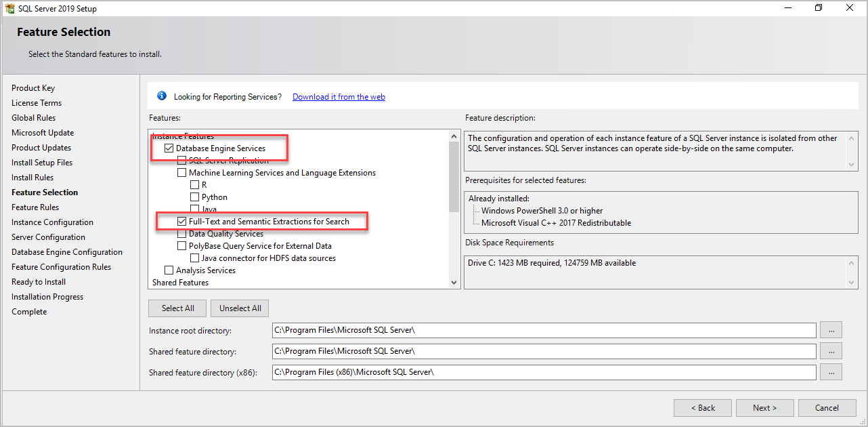Enable the Analysis Services feature
The width and height of the screenshot is (868, 427).
click(169, 270)
